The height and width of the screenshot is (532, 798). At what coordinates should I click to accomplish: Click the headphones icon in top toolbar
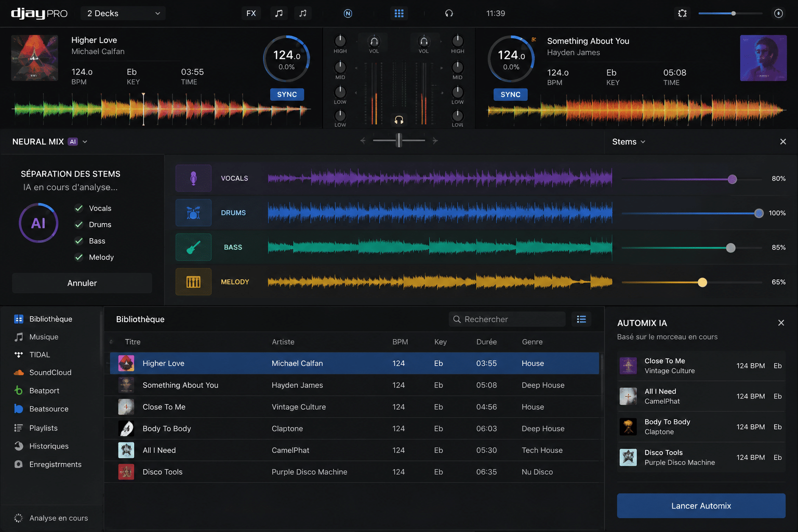pyautogui.click(x=449, y=14)
